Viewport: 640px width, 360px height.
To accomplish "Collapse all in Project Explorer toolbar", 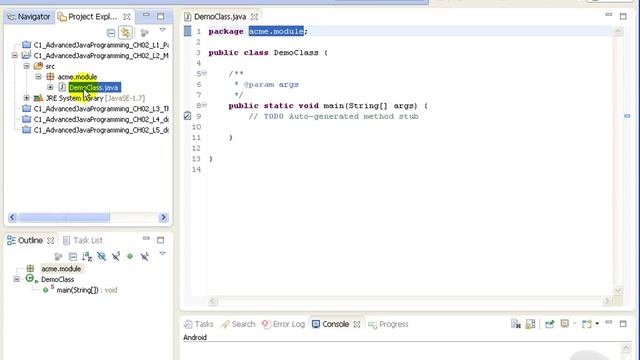I will tap(111, 33).
